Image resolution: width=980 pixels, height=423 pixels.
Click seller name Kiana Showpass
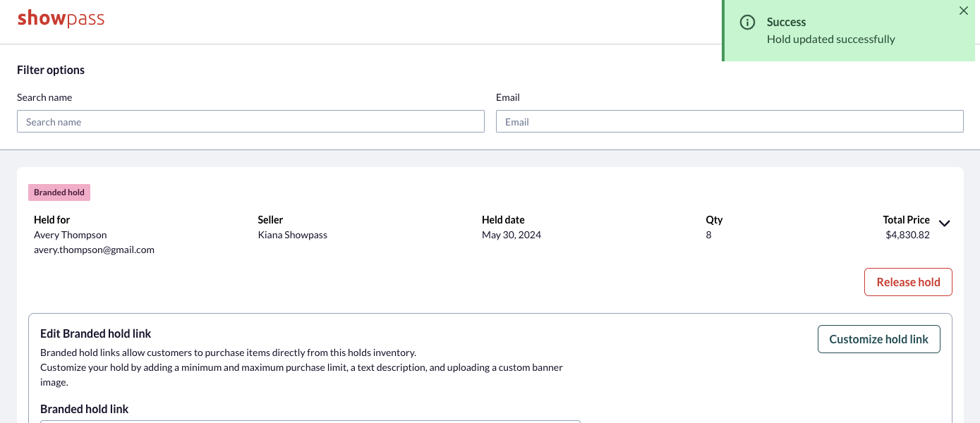[293, 235]
